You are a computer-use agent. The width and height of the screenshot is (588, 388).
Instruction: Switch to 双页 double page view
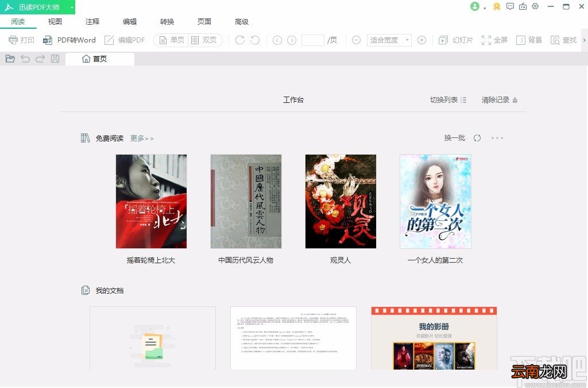coord(204,40)
